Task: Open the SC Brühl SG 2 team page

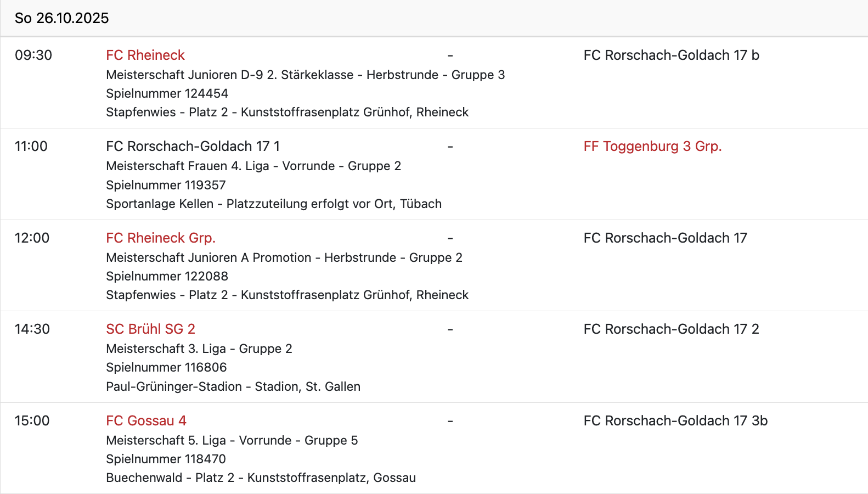Action: 150,329
